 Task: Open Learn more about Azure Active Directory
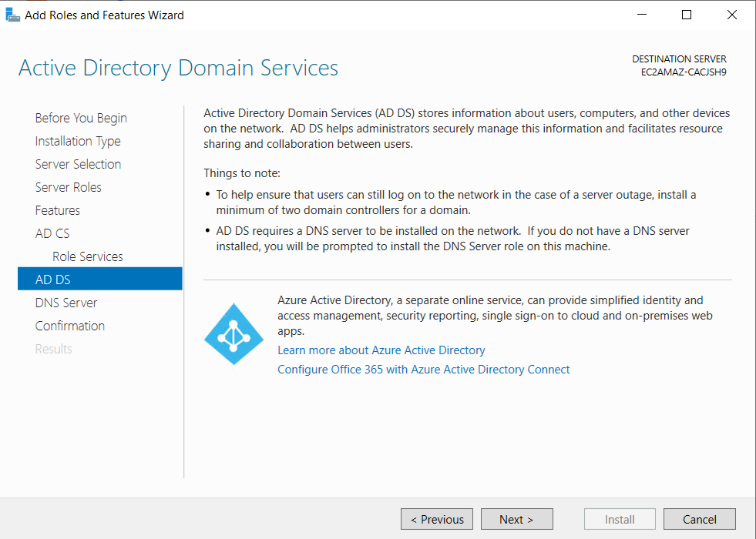click(x=381, y=350)
